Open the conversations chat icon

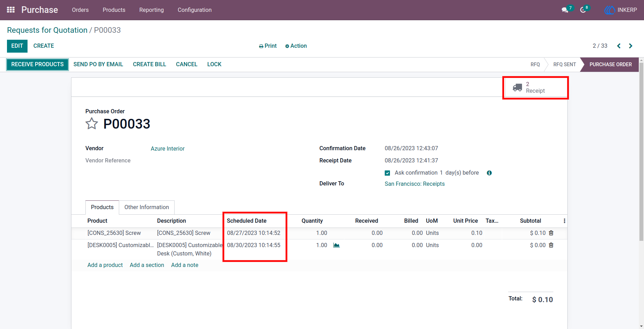[565, 10]
